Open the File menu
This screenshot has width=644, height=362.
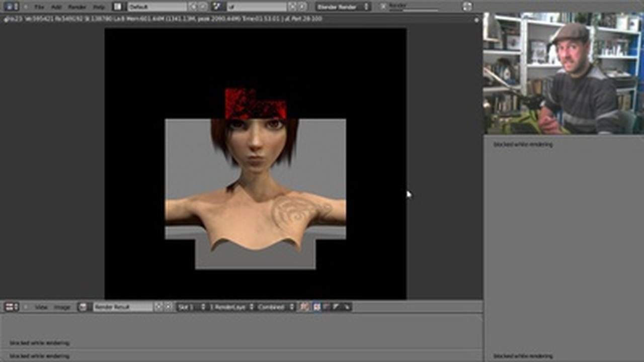39,7
